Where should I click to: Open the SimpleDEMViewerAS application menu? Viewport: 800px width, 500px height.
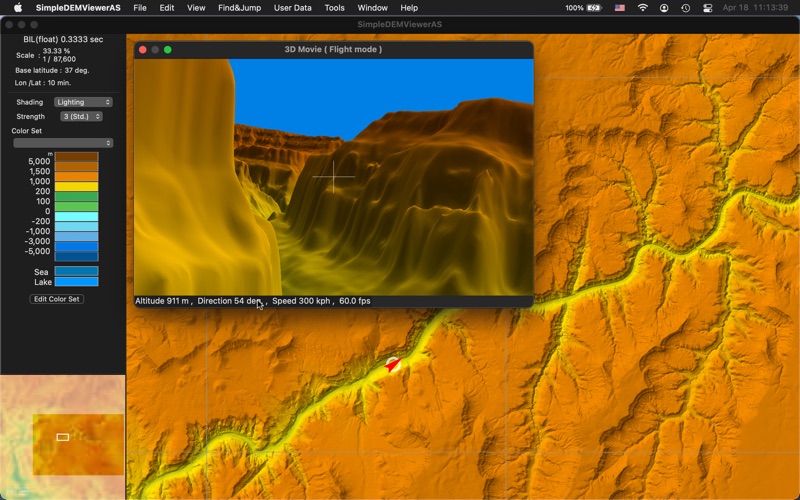point(78,8)
